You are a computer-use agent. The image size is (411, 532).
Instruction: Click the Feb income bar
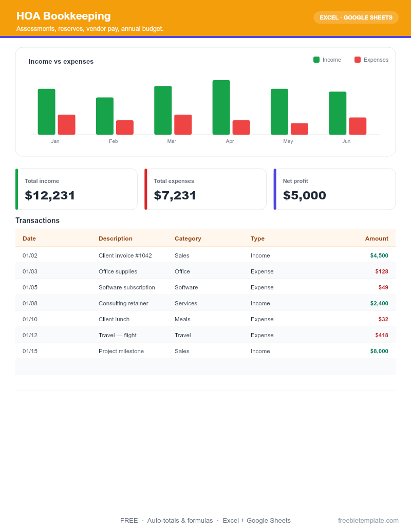105,116
